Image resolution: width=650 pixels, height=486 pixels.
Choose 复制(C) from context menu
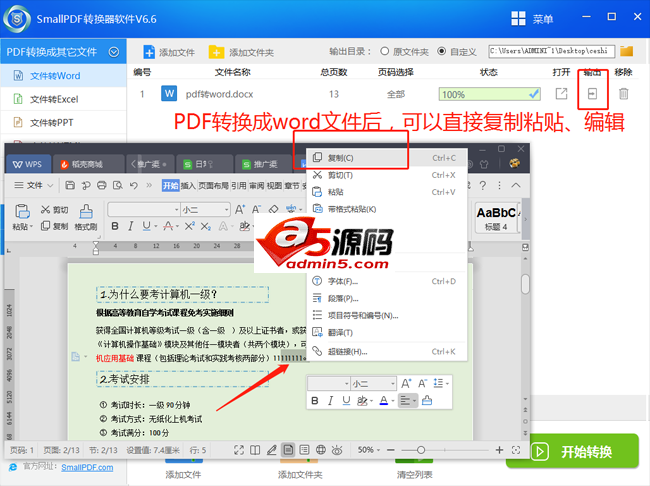pyautogui.click(x=386, y=158)
